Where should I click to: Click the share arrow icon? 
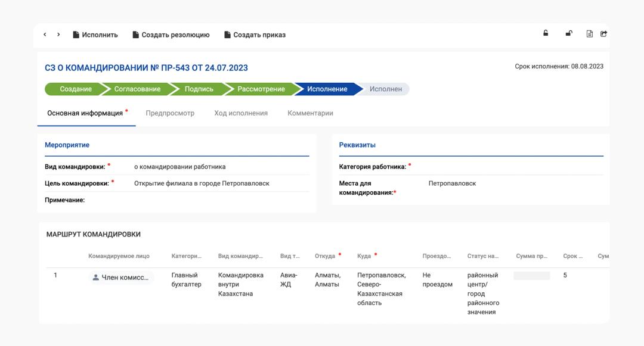pos(603,34)
